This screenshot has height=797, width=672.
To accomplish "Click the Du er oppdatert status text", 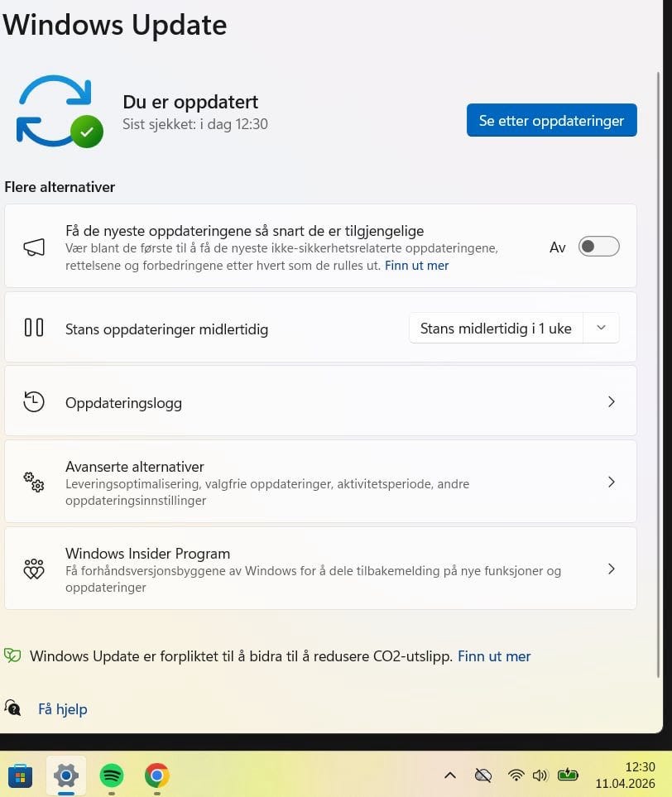I will click(x=190, y=102).
